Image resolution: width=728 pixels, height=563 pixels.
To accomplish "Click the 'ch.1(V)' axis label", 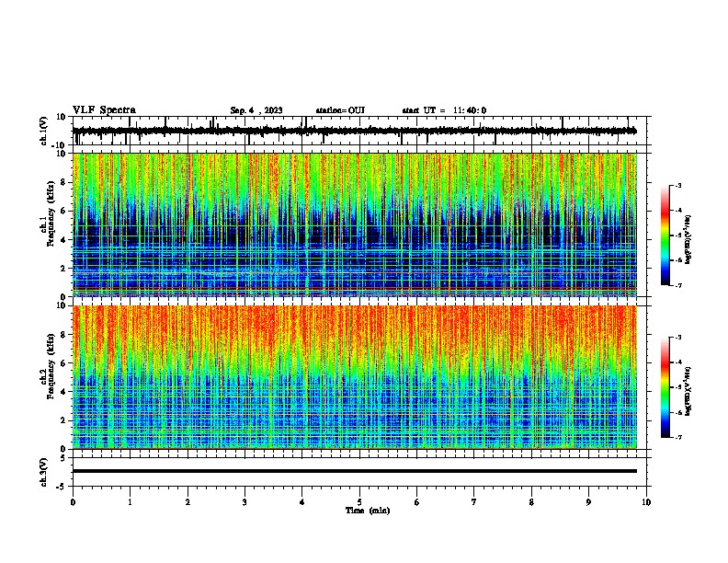I will (x=44, y=131).
